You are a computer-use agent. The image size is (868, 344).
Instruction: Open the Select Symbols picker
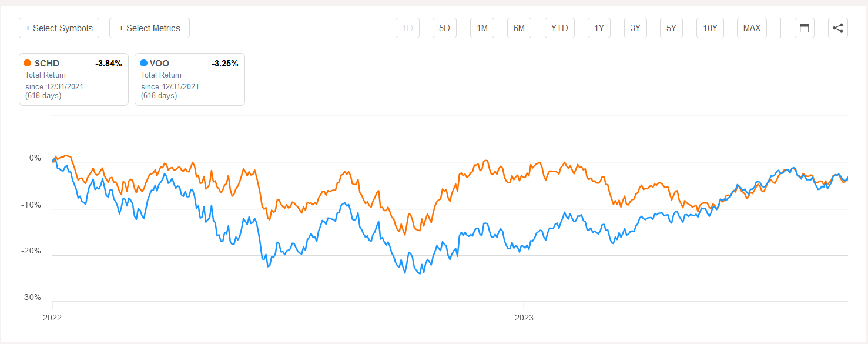click(x=59, y=28)
